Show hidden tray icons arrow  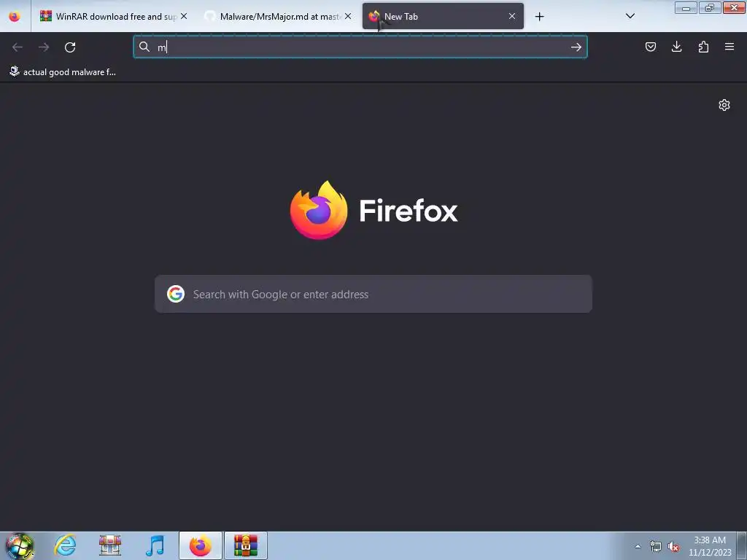coord(638,546)
